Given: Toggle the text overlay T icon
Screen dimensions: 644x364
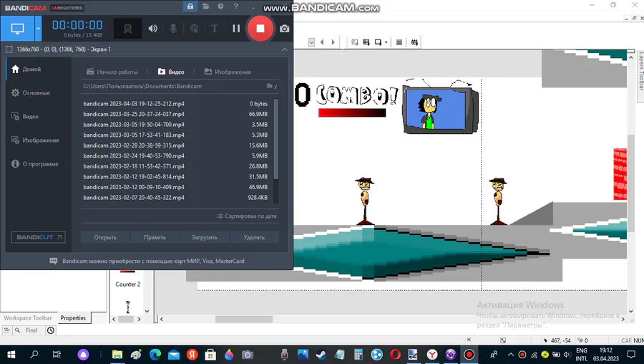Looking at the screenshot, I should (x=214, y=29).
